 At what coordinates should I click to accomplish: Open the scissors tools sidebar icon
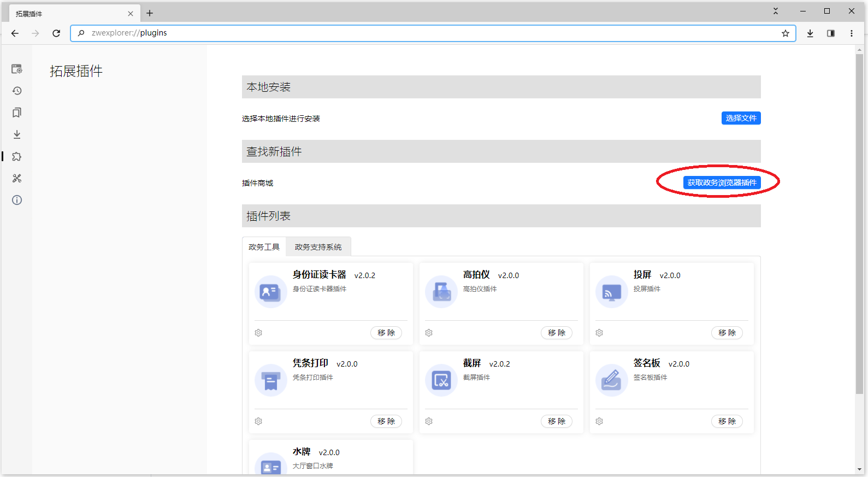tap(17, 179)
